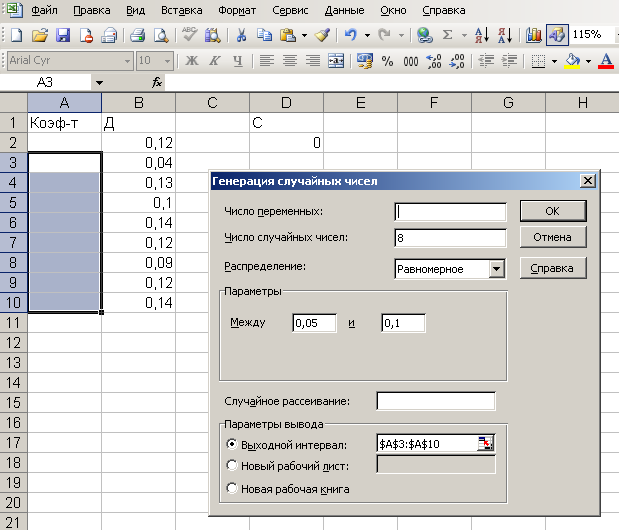Sort ascending with the A-Я icon

tap(482, 35)
